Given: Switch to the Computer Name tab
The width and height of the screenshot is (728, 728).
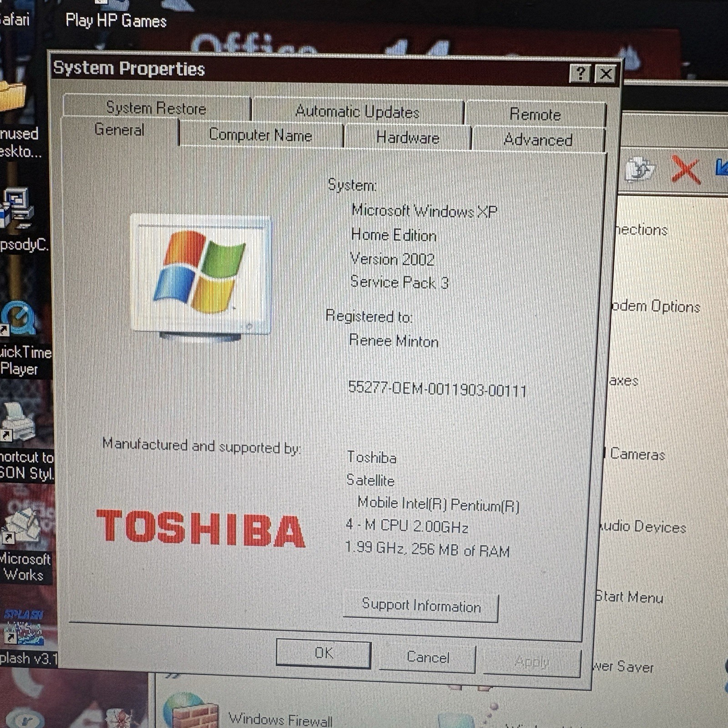Looking at the screenshot, I should 260,135.
